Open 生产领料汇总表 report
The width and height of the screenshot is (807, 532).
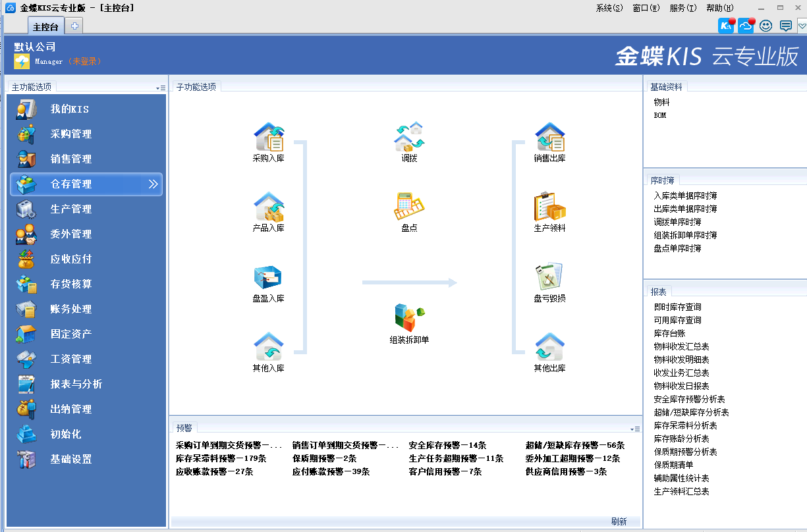[x=681, y=491]
